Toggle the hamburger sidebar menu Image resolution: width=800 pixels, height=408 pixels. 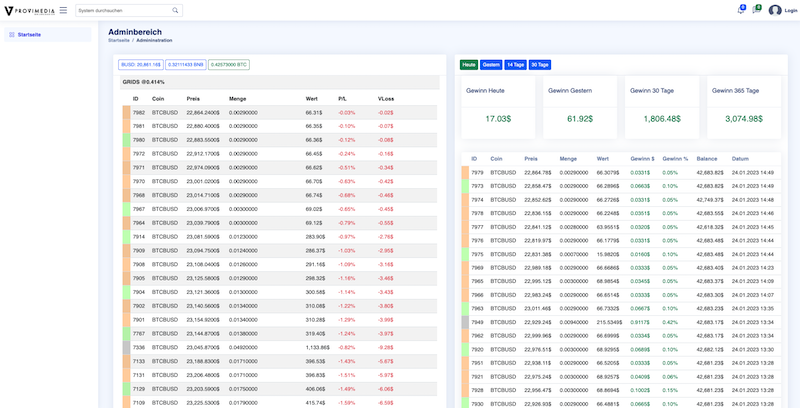click(64, 10)
